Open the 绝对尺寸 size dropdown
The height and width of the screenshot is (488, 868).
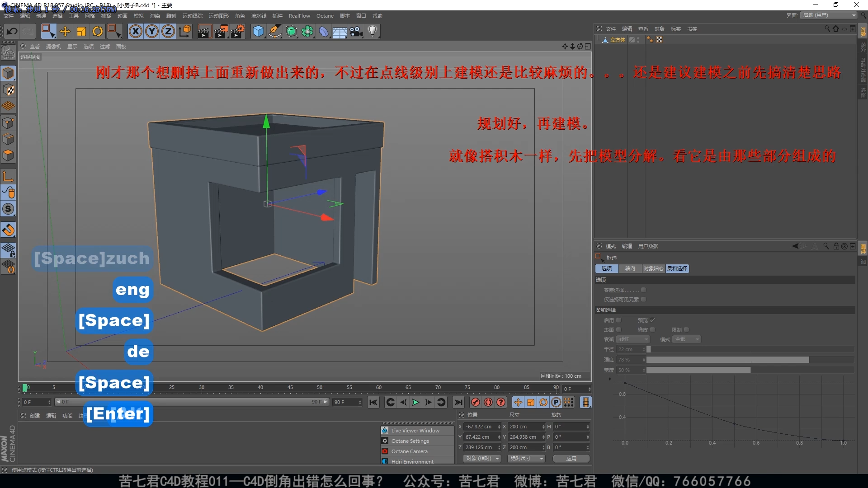pos(526,459)
